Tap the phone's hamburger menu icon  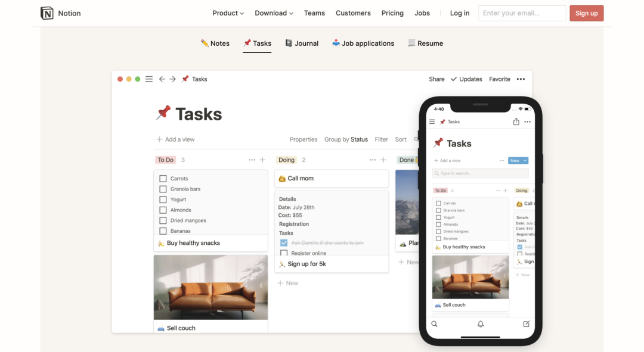[432, 122]
